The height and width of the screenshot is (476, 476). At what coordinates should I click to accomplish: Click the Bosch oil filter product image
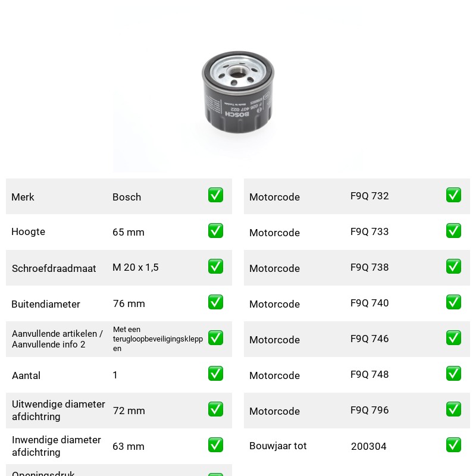(238, 92)
